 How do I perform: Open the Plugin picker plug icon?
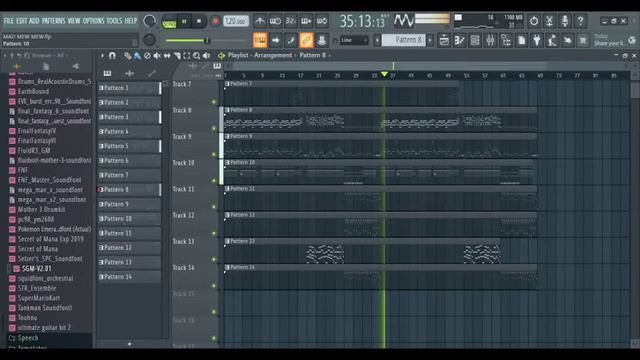click(537, 40)
